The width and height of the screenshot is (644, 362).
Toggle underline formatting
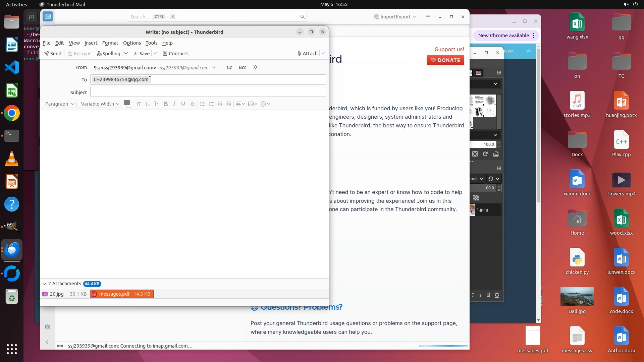click(183, 104)
